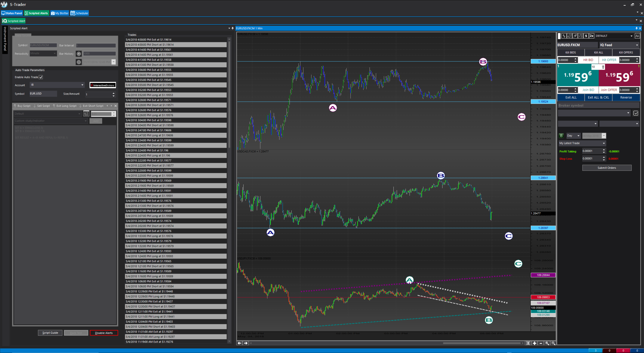Toggle the Broker symbol checkbox
644x353 pixels.
click(x=636, y=113)
